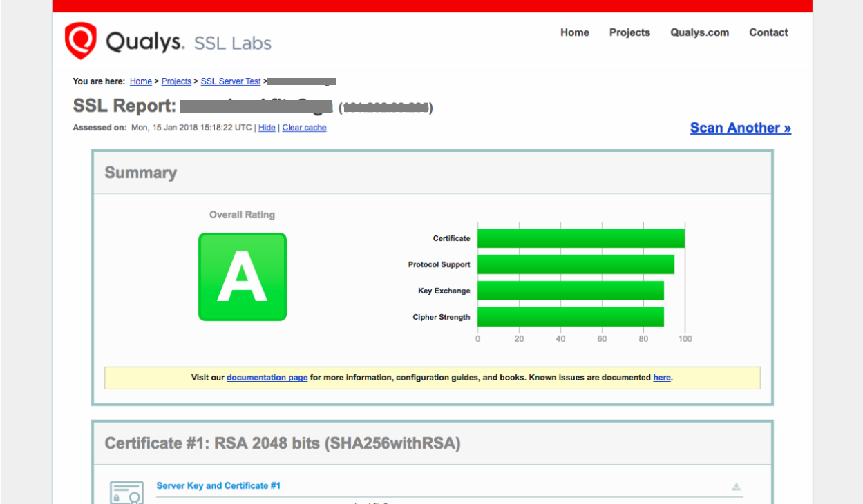The image size is (863, 504).
Task: Open the certificate icon next to Server Key
Action: 126,492
